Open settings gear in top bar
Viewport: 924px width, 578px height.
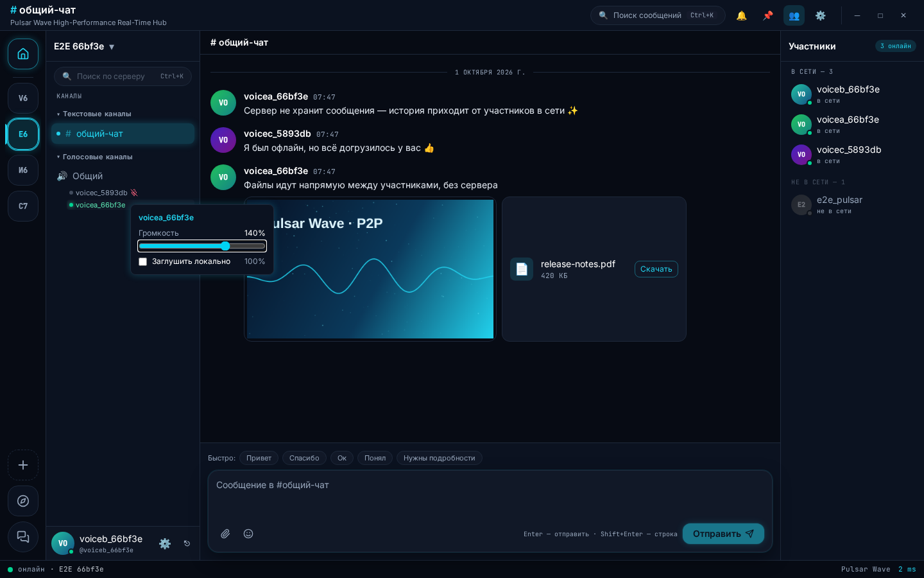[x=821, y=15]
